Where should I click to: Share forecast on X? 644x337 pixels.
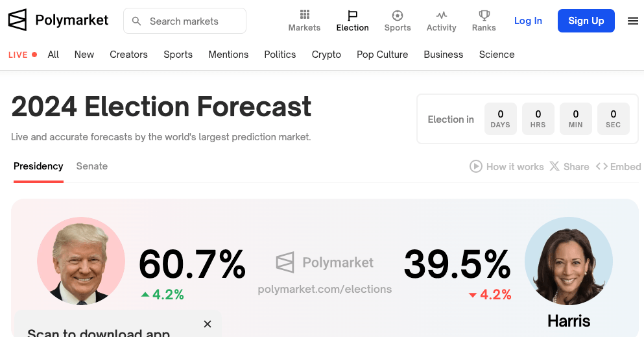(555, 166)
